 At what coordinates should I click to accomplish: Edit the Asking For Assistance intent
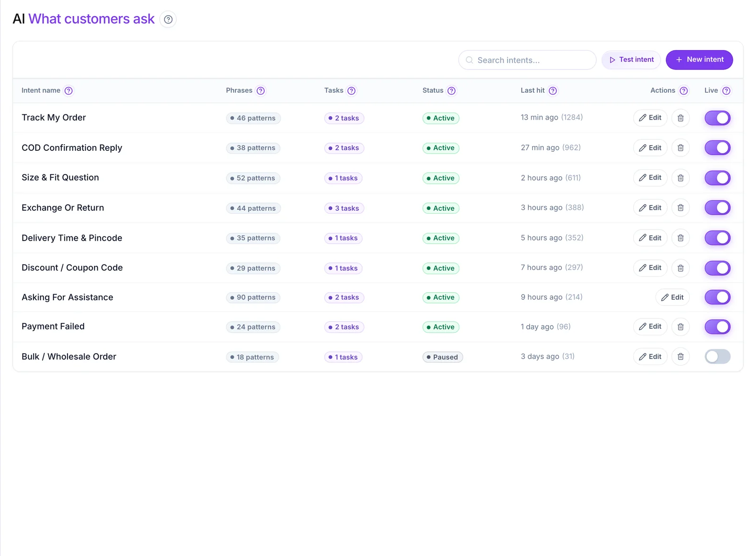coord(672,297)
